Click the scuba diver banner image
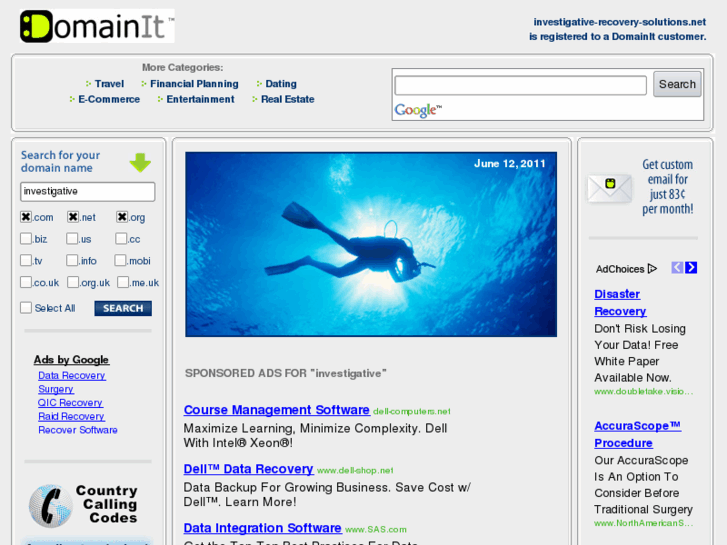 371,244
